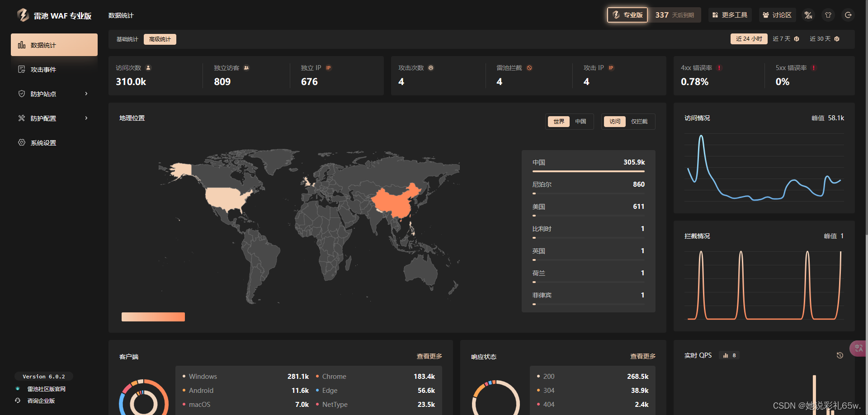Open 系统设置 in the sidebar

pos(54,142)
